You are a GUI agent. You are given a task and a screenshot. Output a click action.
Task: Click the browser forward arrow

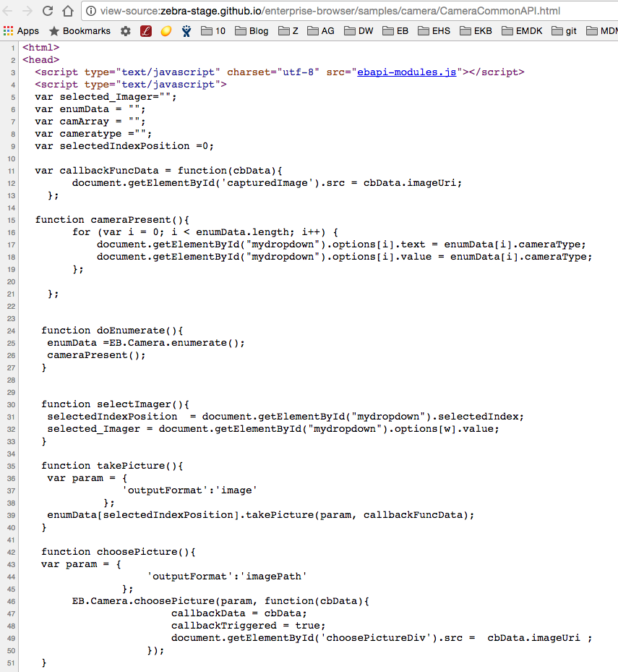(x=27, y=11)
